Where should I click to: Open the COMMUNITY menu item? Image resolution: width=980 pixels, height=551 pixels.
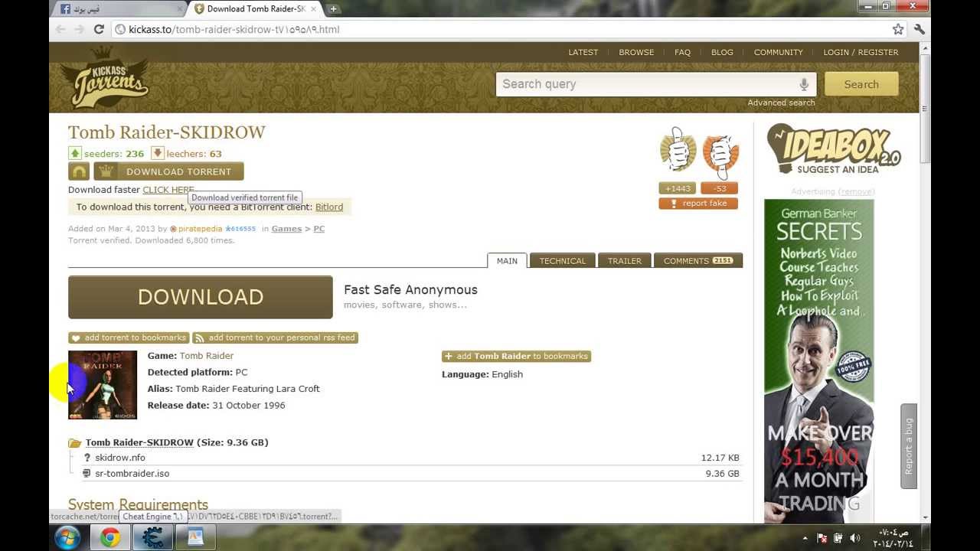(x=778, y=52)
